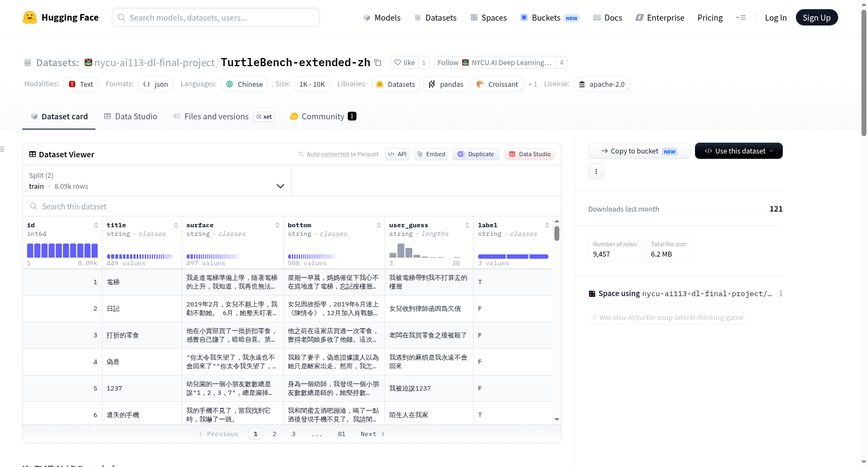Click the like heart button
The height and width of the screenshot is (467, 868).
[404, 62]
